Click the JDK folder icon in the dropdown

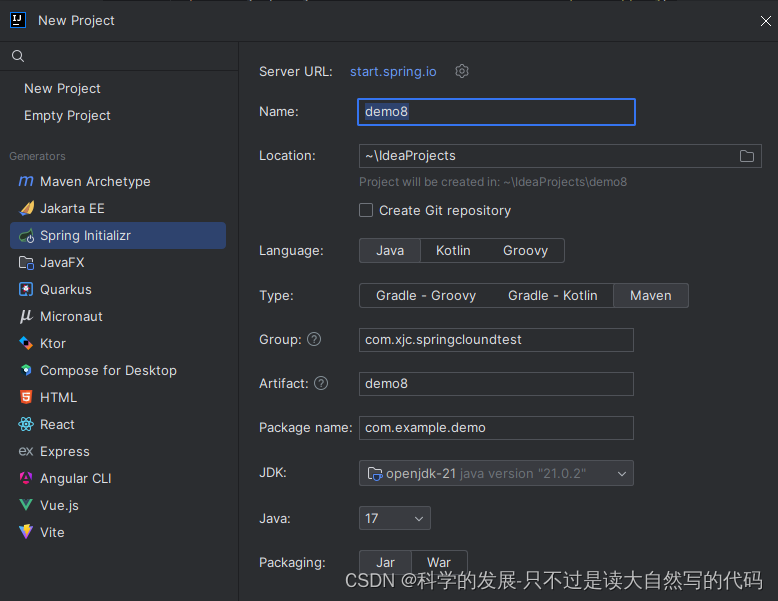click(375, 474)
